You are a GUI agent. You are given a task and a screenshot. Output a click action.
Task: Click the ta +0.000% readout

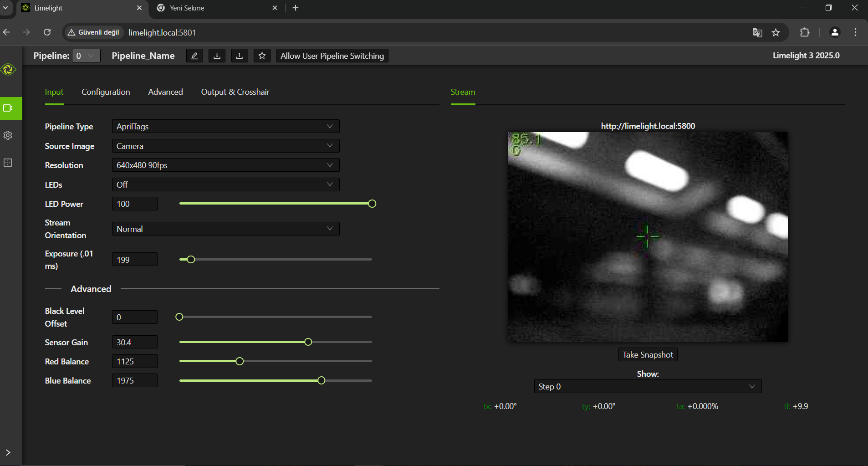pos(697,406)
